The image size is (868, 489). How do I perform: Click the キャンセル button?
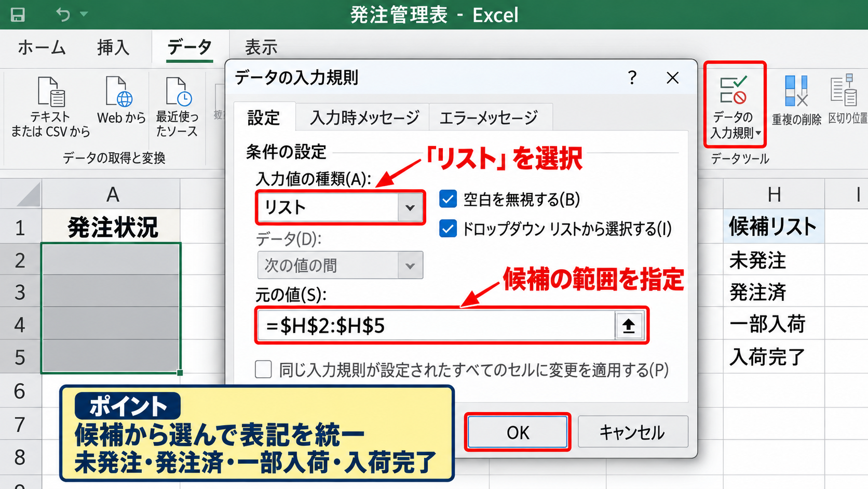[633, 432]
